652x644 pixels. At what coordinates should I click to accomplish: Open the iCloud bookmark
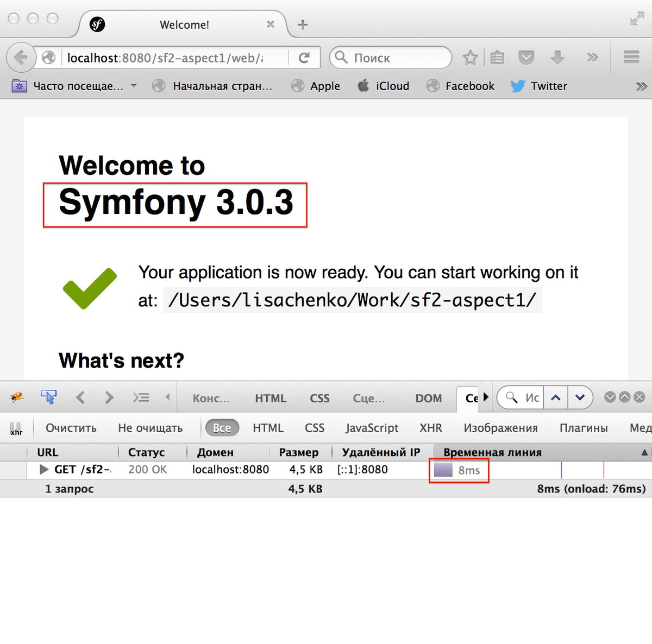(383, 86)
